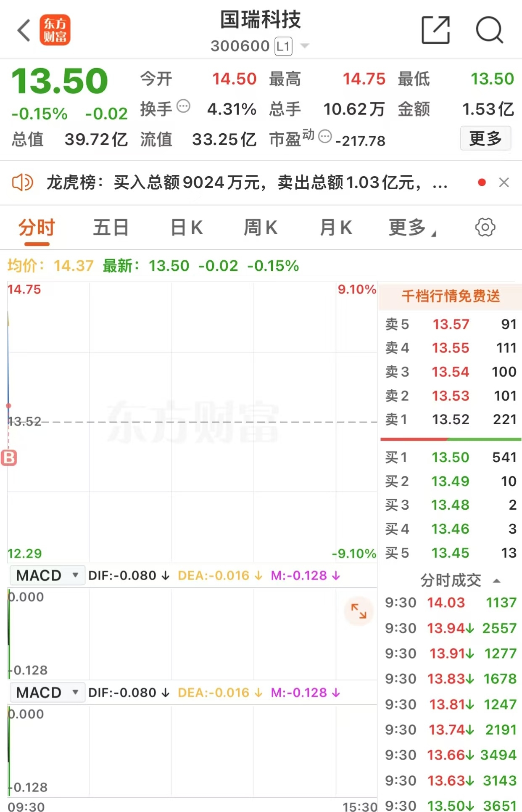522x812 pixels.
Task: Open the second MACD indicator dropdown
Action: pyautogui.click(x=47, y=693)
